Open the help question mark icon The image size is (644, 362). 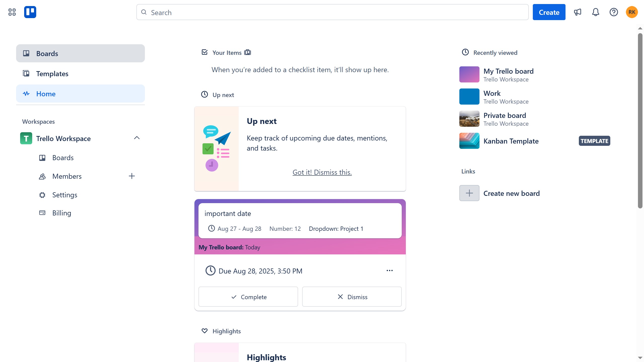[614, 12]
